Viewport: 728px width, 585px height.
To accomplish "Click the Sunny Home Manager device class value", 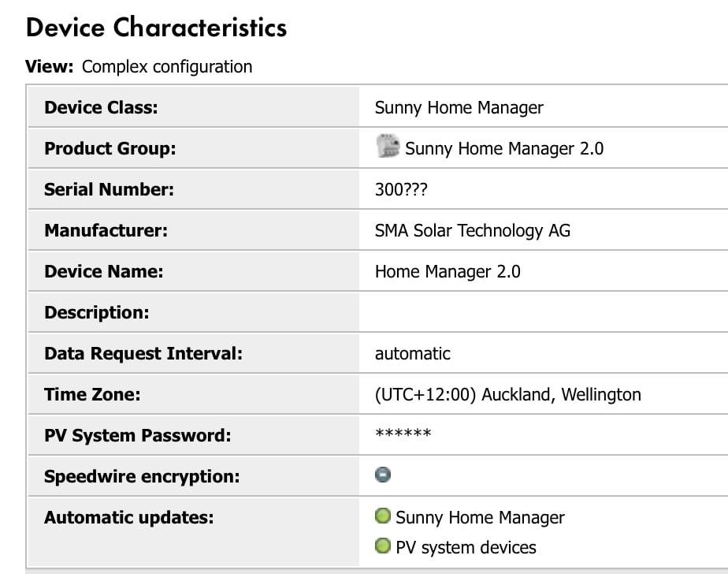I will [x=459, y=108].
